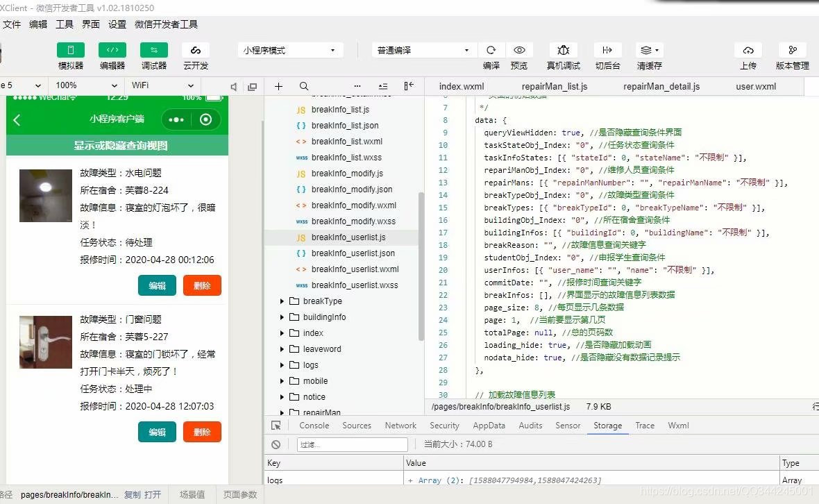
Task: Click the ceiling light fault thumbnail
Action: coord(46,195)
